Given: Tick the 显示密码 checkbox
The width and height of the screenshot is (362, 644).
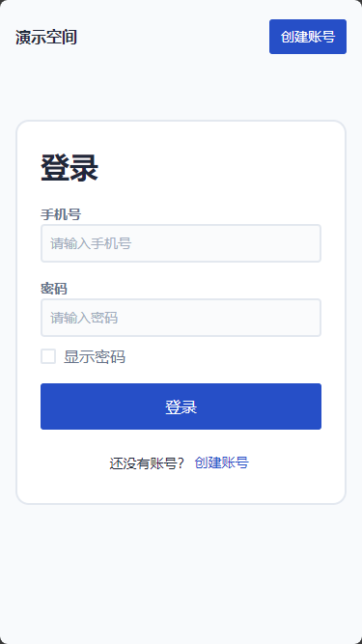Looking at the screenshot, I should pyautogui.click(x=48, y=356).
